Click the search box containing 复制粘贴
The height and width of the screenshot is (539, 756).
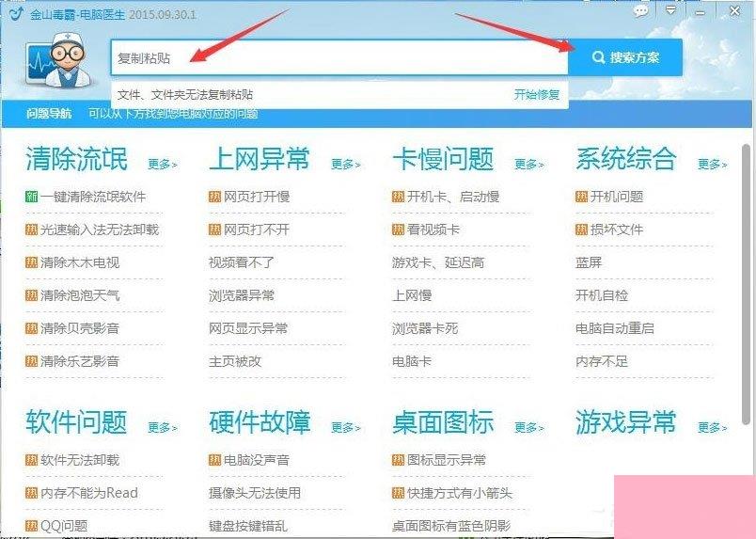click(339, 58)
